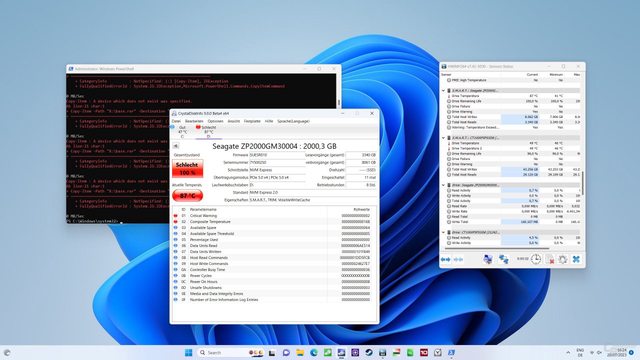The height and width of the screenshot is (360, 640).
Task: Select the Write Total row in HWiNFO
Action: pyautogui.click(x=513, y=222)
